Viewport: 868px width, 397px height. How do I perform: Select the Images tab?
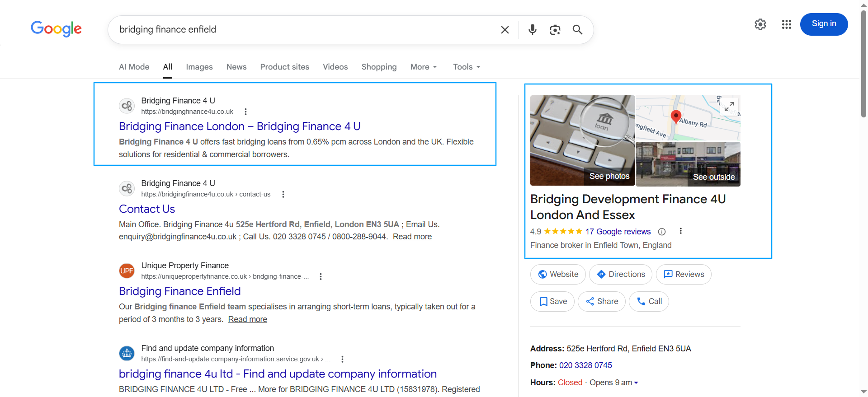tap(199, 67)
